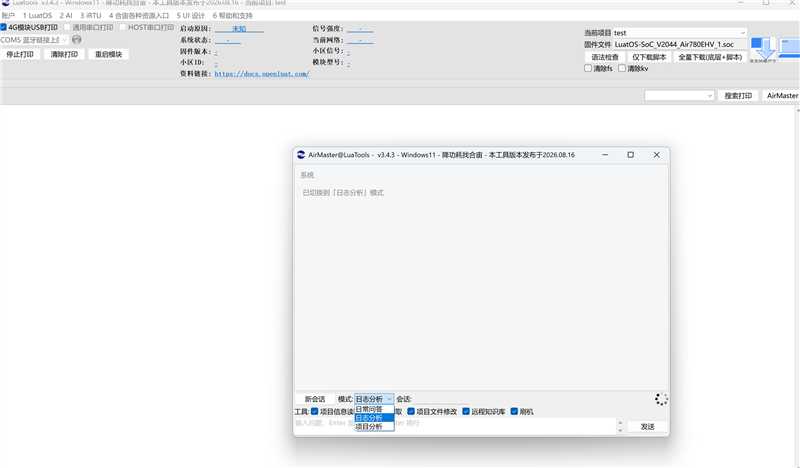Click the round icon beside COM5 dropdown
The image size is (800, 468).
click(x=77, y=39)
